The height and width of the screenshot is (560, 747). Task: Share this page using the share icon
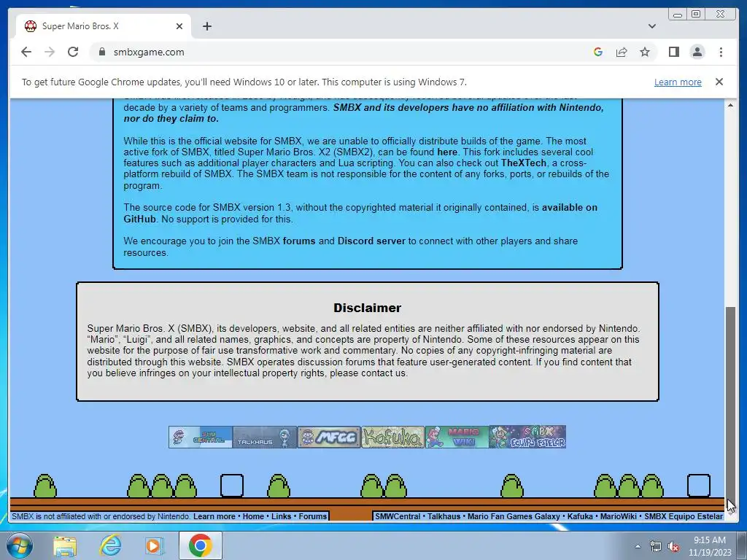pyautogui.click(x=622, y=52)
